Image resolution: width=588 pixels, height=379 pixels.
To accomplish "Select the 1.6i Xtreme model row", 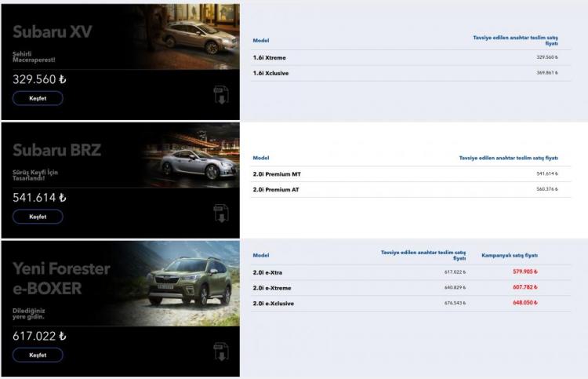I will click(270, 57).
